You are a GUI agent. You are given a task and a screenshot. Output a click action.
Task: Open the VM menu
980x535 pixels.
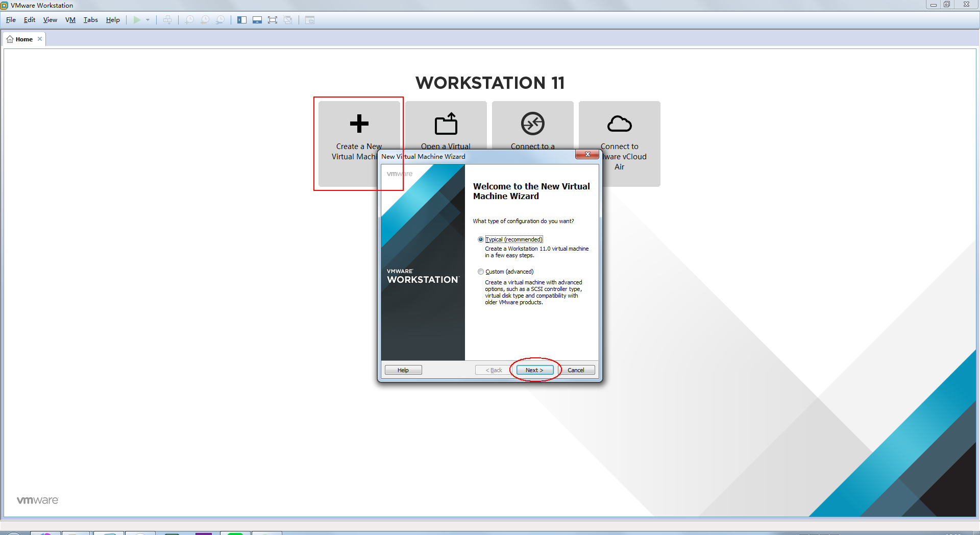[70, 20]
